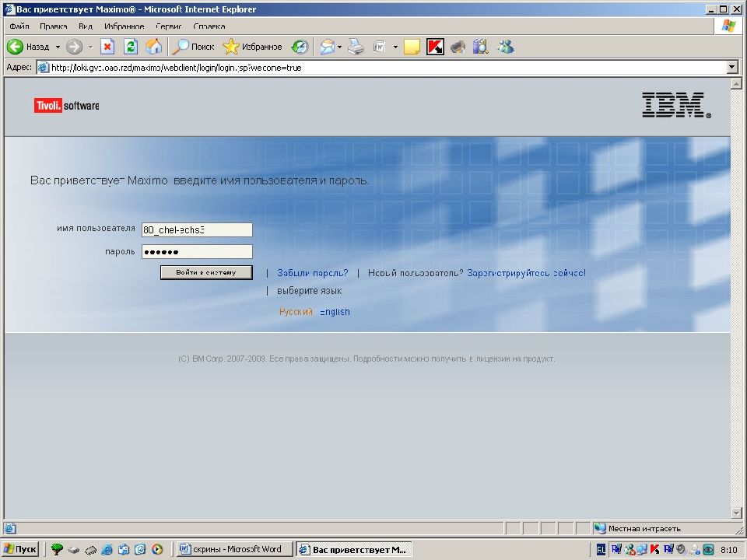
Task: Click the green Back (Назад) arrow button
Action: click(x=28, y=47)
